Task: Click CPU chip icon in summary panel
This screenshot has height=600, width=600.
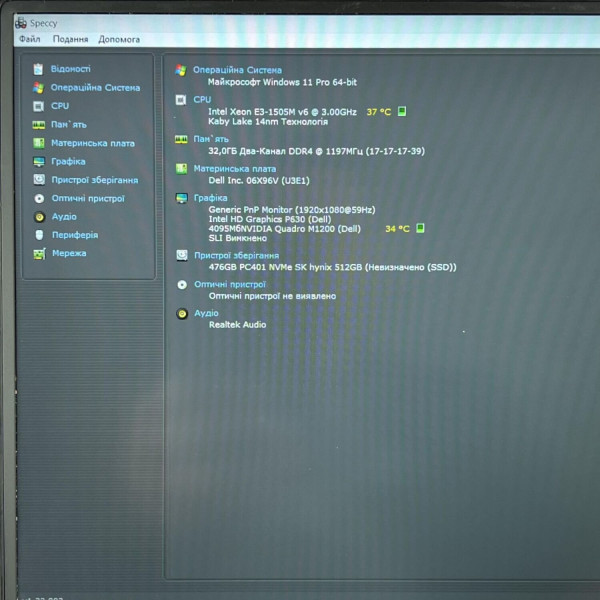Action: 181,100
